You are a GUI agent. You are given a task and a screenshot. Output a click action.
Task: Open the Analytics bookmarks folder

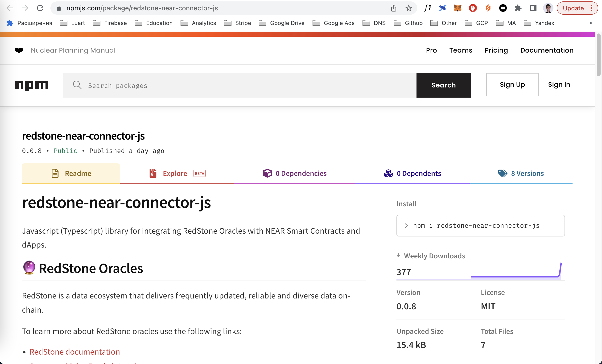(x=198, y=23)
